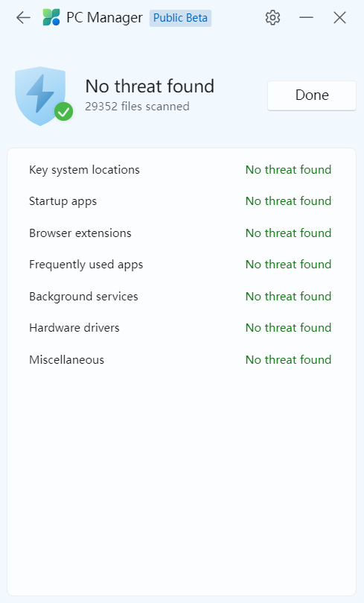Click Startup apps No threat found status
Image resolution: width=364 pixels, height=603 pixels.
tap(288, 201)
